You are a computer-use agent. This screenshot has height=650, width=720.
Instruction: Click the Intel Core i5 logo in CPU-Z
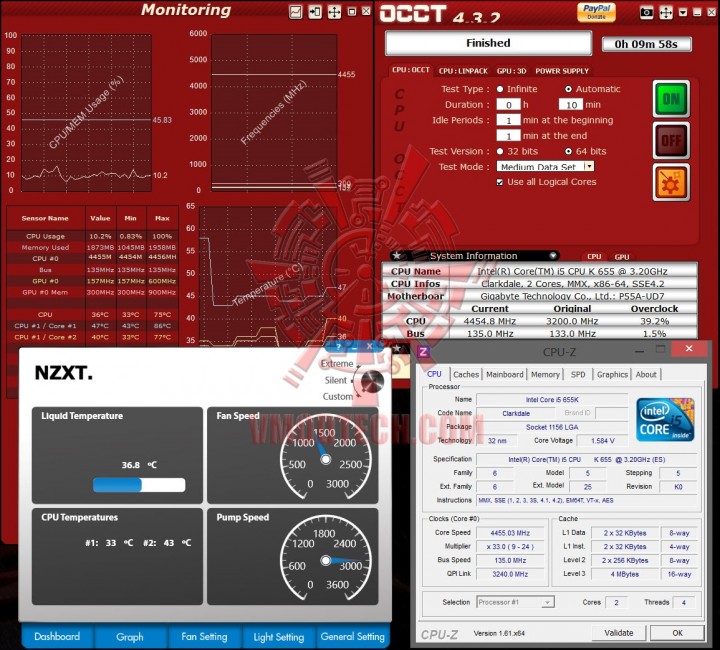point(665,420)
